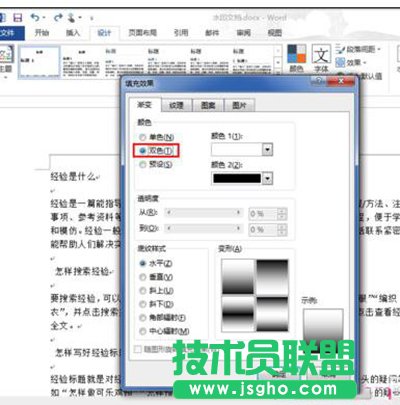Select 水平(Z) horizontal shading style

(x=156, y=263)
